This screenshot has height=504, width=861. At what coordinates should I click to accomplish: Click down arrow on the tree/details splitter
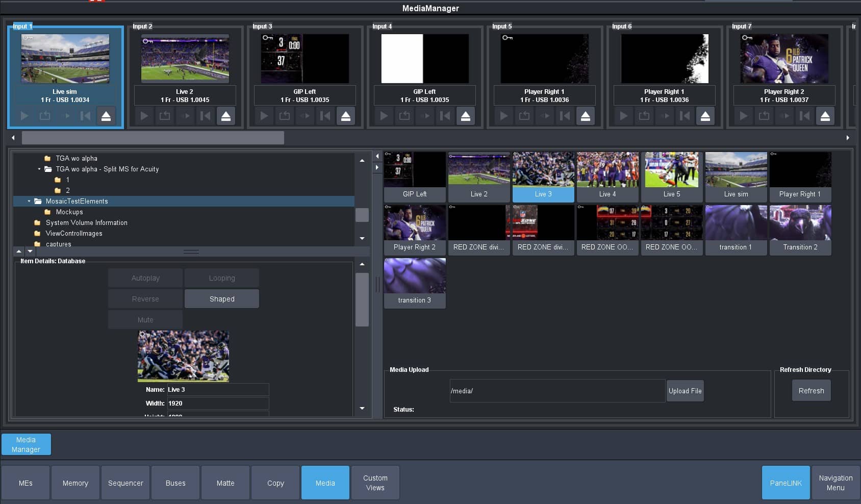(30, 251)
